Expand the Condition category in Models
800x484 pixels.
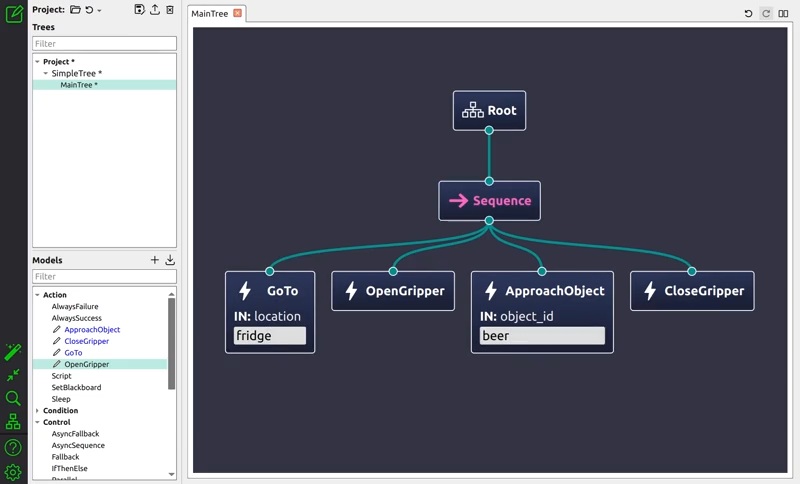point(37,410)
